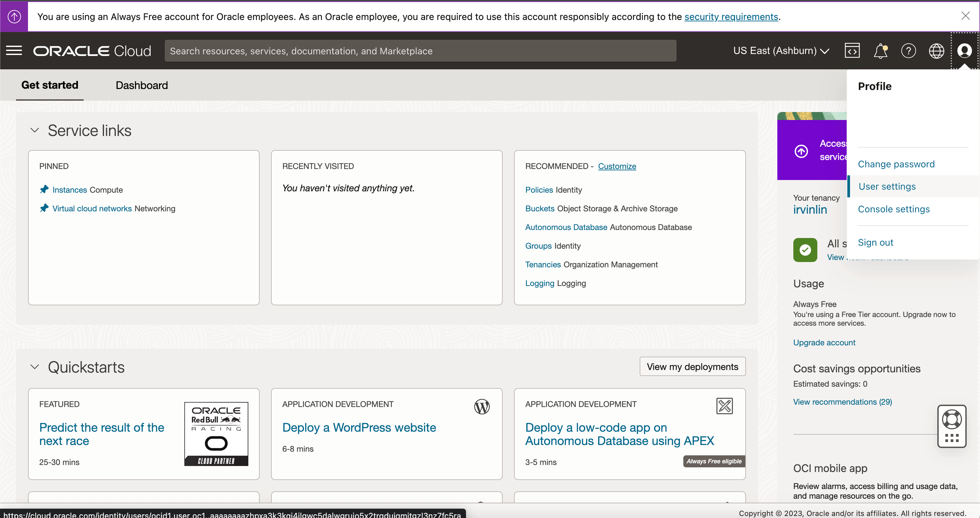Select Sign out in profile menu
Viewport: 980px width, 518px height.
(875, 243)
